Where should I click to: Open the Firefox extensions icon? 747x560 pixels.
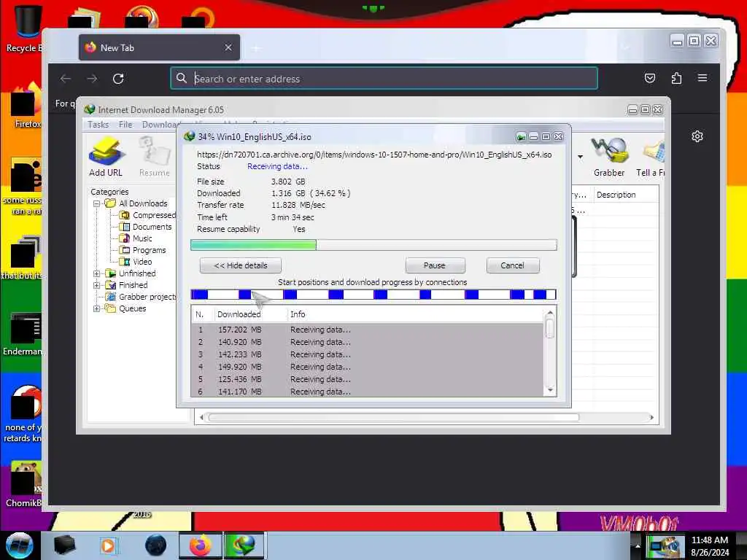click(x=676, y=78)
